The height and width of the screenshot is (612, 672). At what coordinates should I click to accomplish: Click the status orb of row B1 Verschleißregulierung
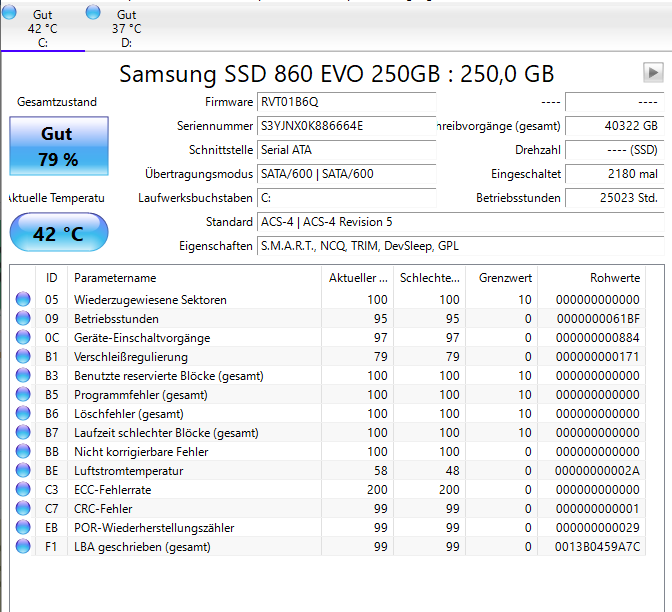click(23, 356)
